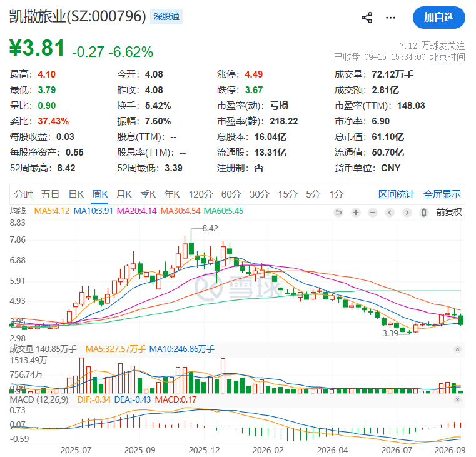The height and width of the screenshot is (457, 476).
Task: Click the chart reset (undo arrow) icon
Action: click(338, 213)
